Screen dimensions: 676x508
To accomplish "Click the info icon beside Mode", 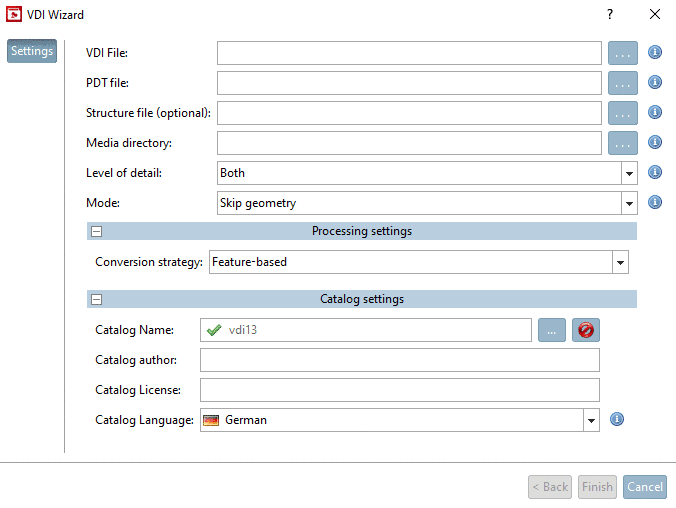I will (x=656, y=202).
